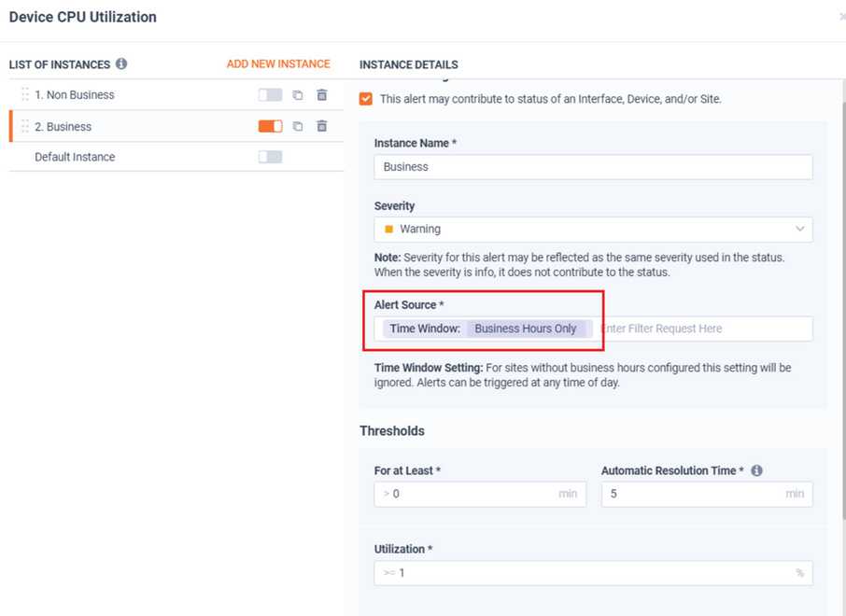Click Add New Instance link

(x=278, y=63)
